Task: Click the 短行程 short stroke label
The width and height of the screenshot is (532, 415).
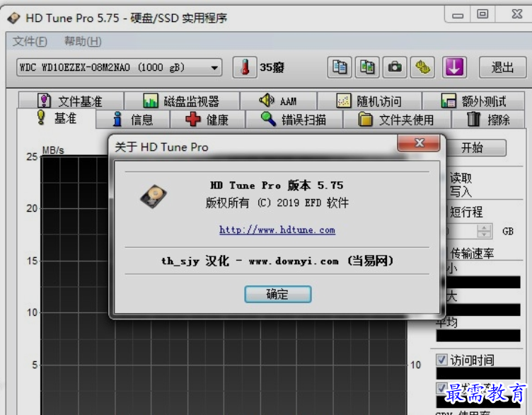Action: [466, 212]
